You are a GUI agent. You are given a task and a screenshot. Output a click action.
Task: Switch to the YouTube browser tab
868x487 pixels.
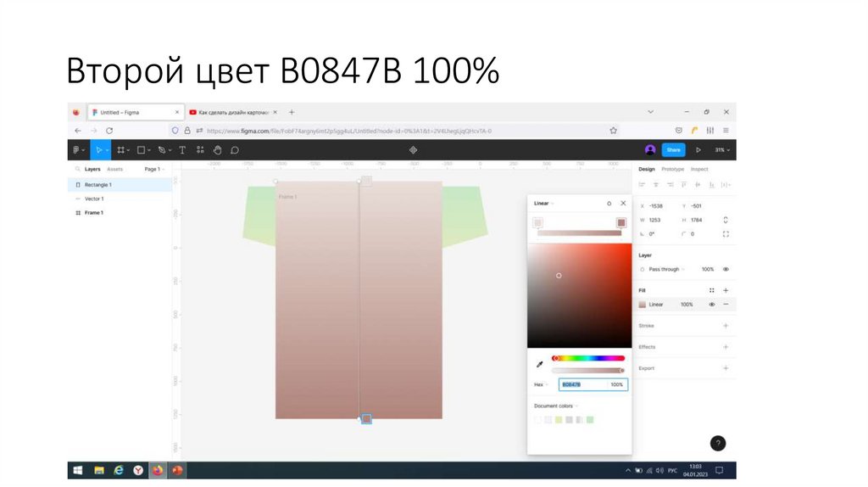coord(233,112)
